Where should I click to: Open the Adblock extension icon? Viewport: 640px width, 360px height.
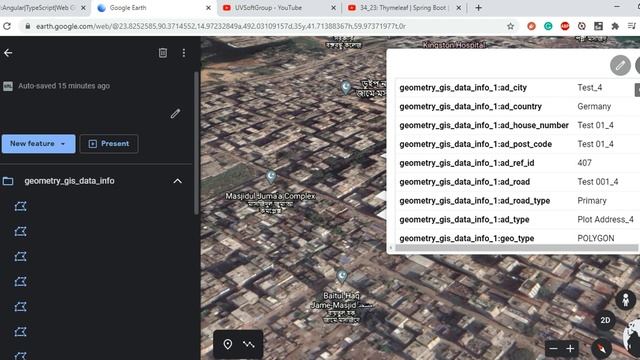point(565,26)
